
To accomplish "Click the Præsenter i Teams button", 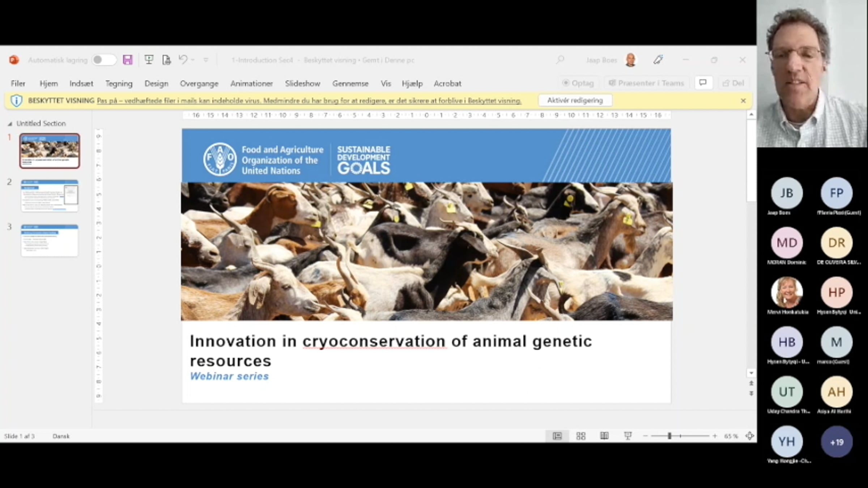I will (647, 83).
